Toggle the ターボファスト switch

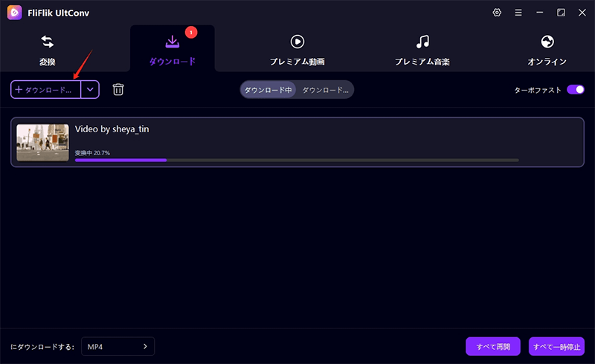(x=576, y=90)
